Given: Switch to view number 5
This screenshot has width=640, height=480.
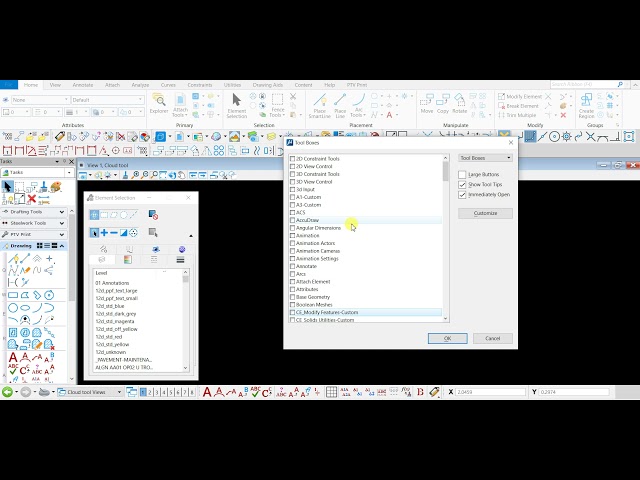Looking at the screenshot, I should [171, 392].
